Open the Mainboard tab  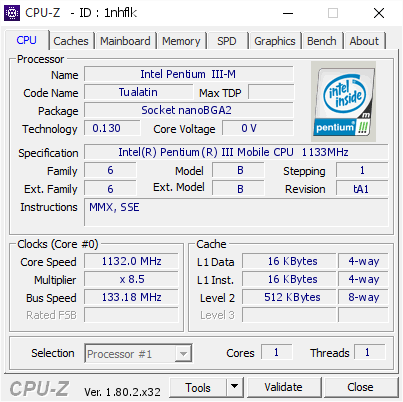coord(125,41)
